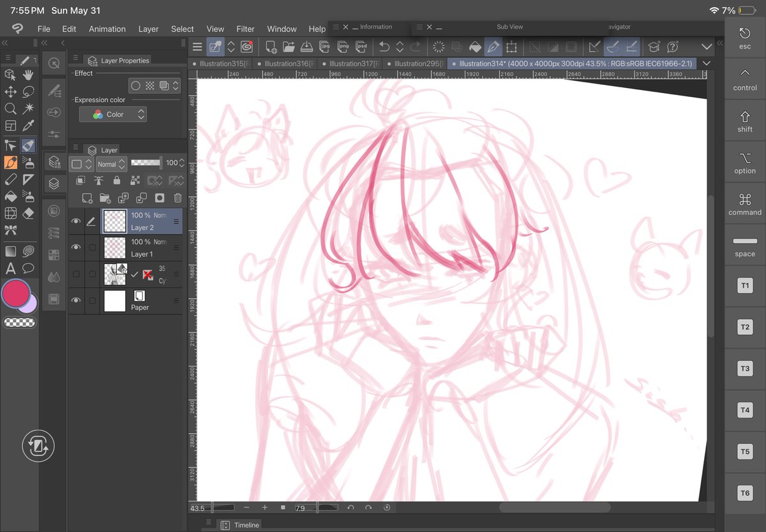
Task: Open the Filter menu
Action: (245, 29)
